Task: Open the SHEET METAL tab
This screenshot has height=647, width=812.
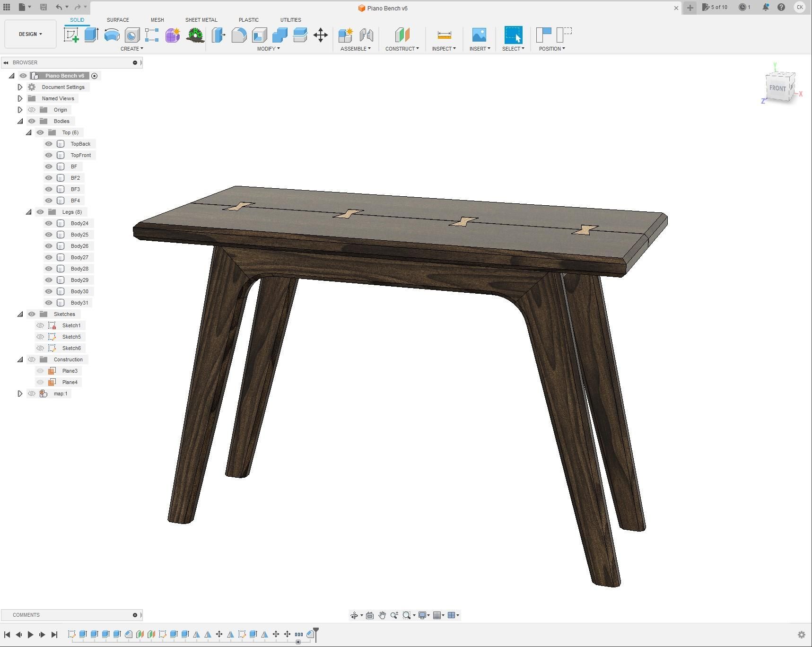Action: point(201,20)
